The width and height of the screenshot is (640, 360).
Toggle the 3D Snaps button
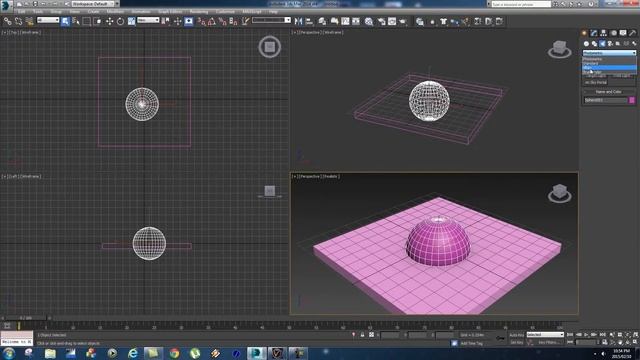coord(201,21)
